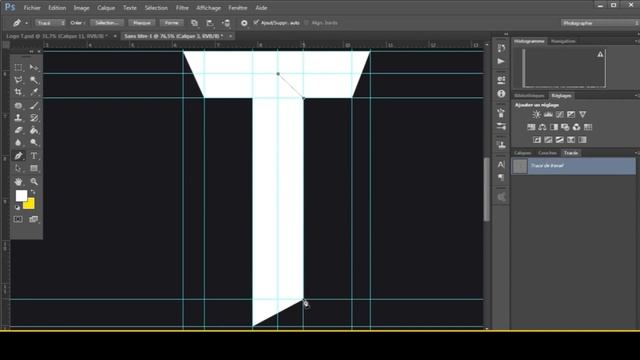Screen dimensions: 640x360
Task: Add an Invert adjustment
Action: click(537, 140)
